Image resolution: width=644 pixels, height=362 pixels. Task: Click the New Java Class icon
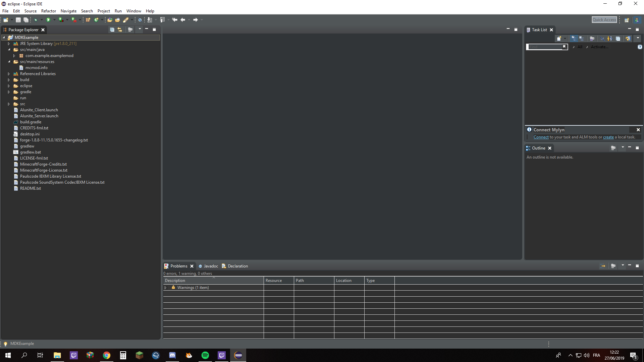[x=96, y=20]
